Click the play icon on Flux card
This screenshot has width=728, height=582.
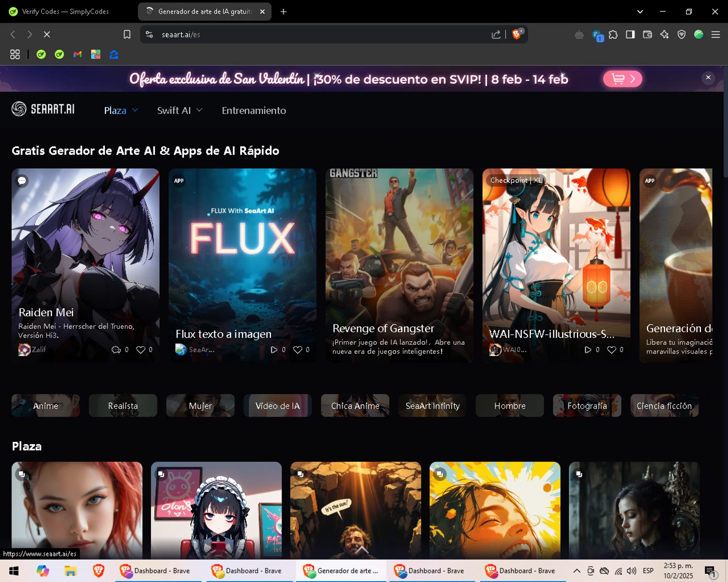[x=274, y=350]
